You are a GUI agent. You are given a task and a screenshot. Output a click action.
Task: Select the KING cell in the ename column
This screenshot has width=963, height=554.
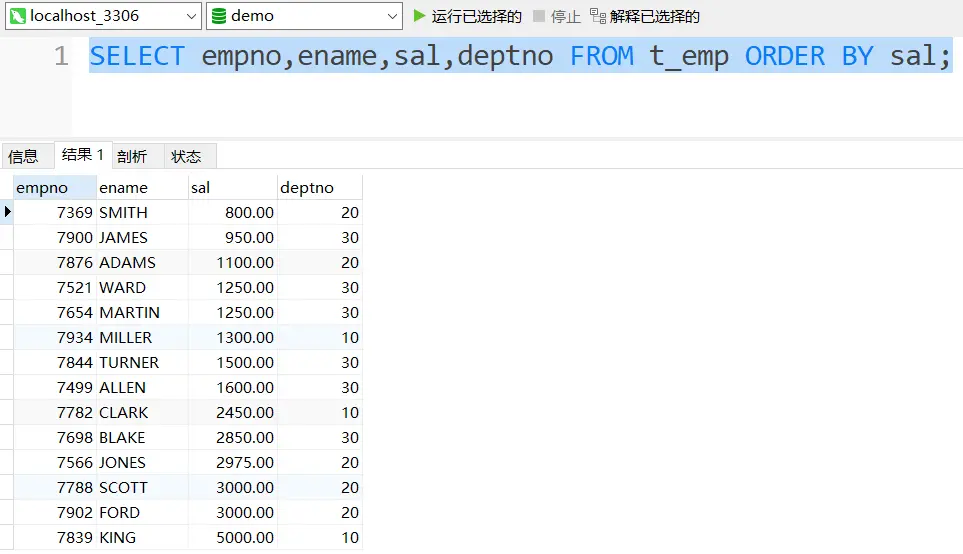click(141, 537)
